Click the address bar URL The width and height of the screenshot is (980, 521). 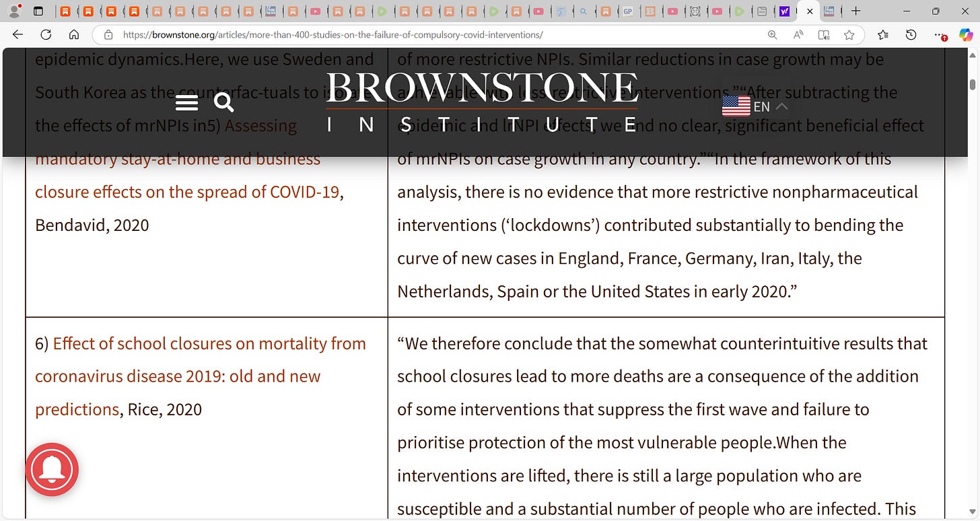332,35
